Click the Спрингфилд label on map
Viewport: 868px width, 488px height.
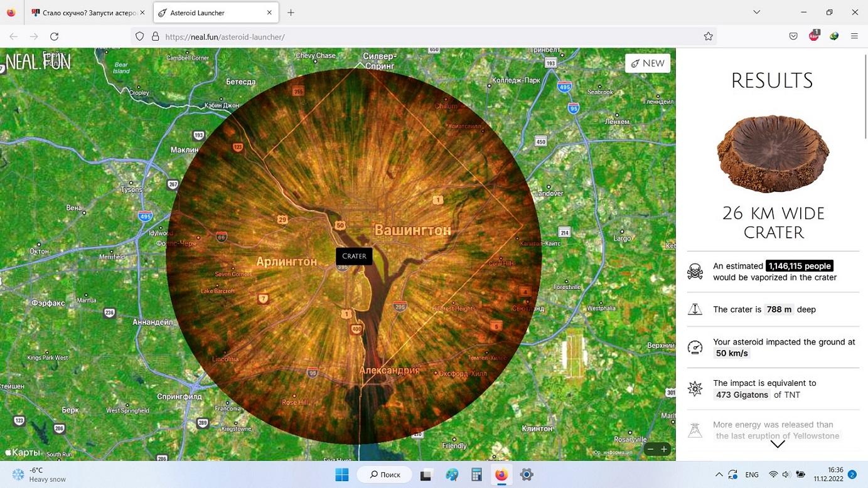179,396
